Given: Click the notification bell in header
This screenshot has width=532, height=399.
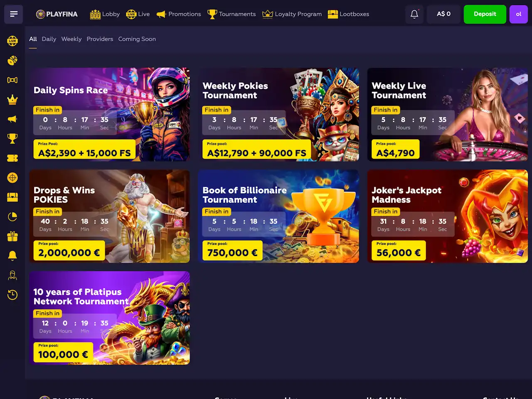Looking at the screenshot, I should (x=414, y=14).
